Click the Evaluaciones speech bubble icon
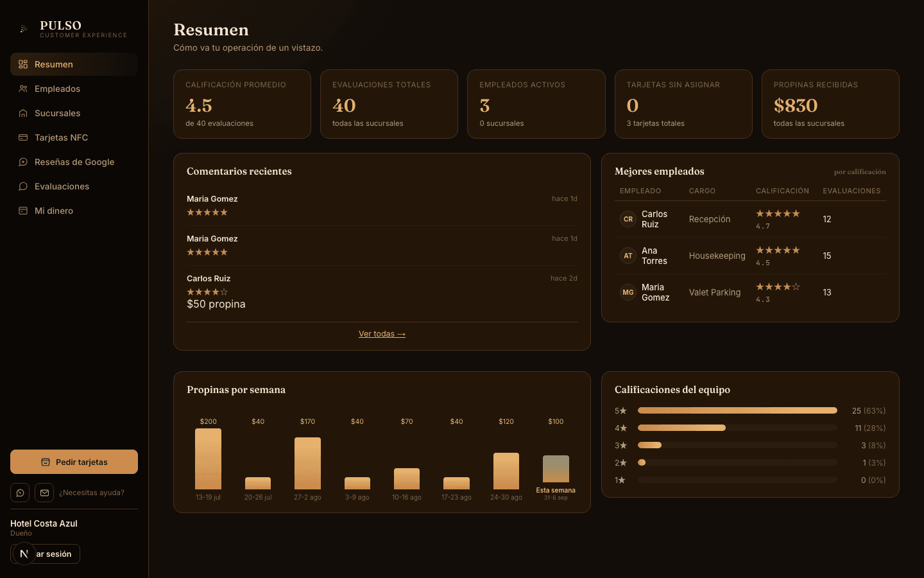Image resolution: width=924 pixels, height=578 pixels. point(23,186)
